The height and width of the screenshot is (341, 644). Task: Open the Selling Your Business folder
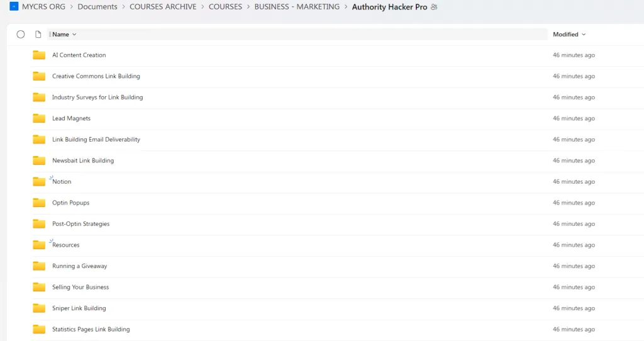click(80, 287)
